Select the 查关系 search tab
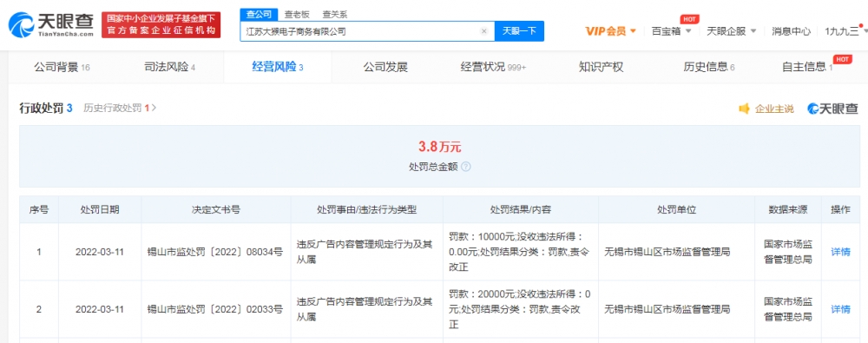The image size is (868, 343). pos(334,15)
